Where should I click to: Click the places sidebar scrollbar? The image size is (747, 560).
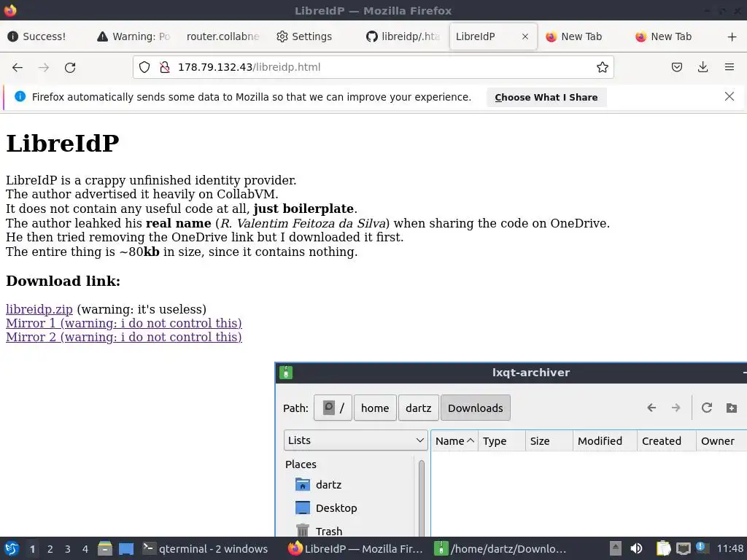click(422, 497)
